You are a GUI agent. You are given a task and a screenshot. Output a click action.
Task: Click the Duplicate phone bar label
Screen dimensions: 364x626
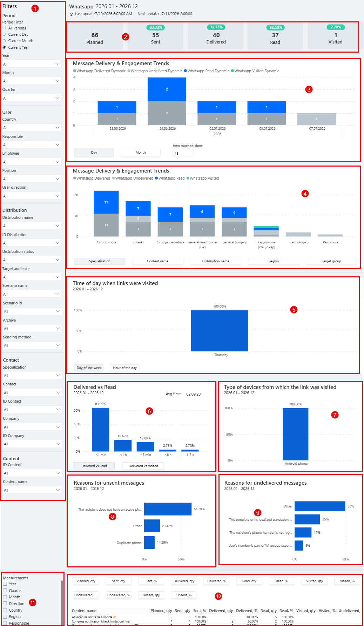coord(129,543)
